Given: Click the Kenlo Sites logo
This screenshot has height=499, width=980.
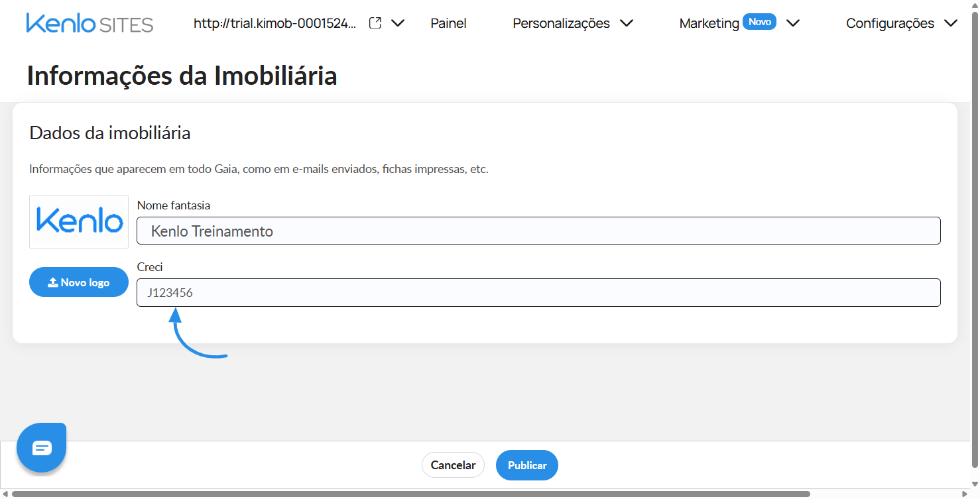Looking at the screenshot, I should 90,23.
